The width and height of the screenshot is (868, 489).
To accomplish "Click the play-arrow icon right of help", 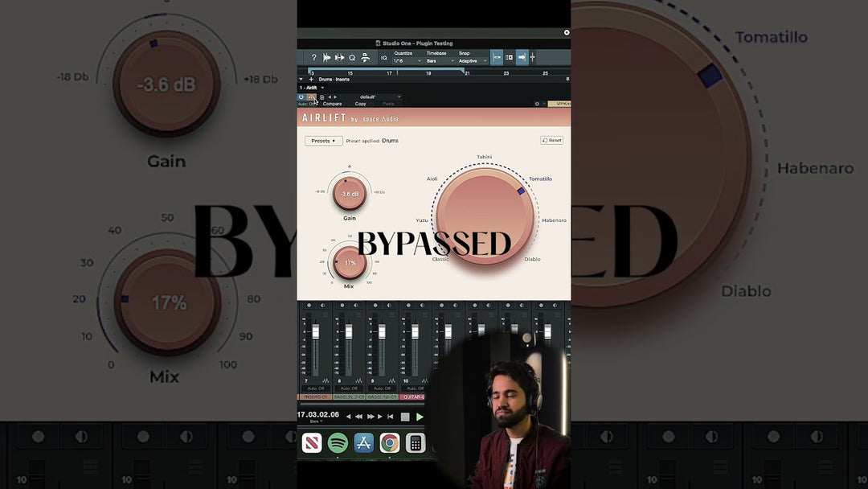I will 326,58.
